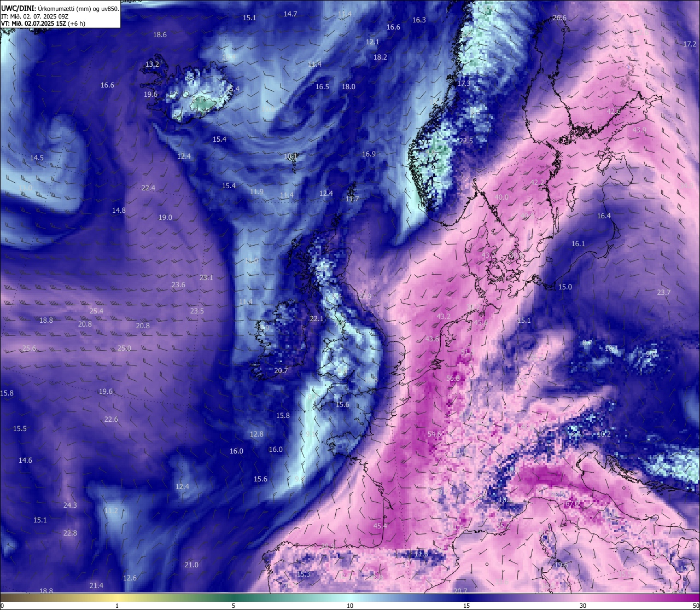Viewport: 700px width, 610px height.
Task: Click the colour scale bar legend
Action: (350, 597)
